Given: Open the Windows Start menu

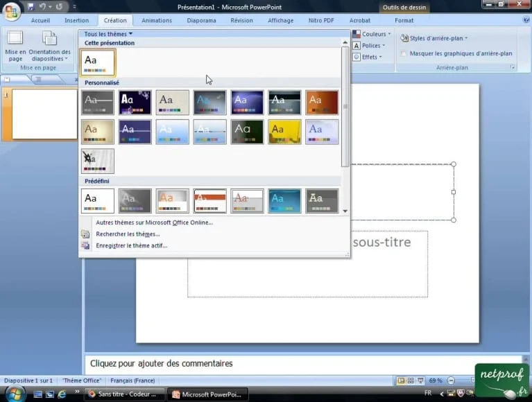Looking at the screenshot, I should coord(15,394).
